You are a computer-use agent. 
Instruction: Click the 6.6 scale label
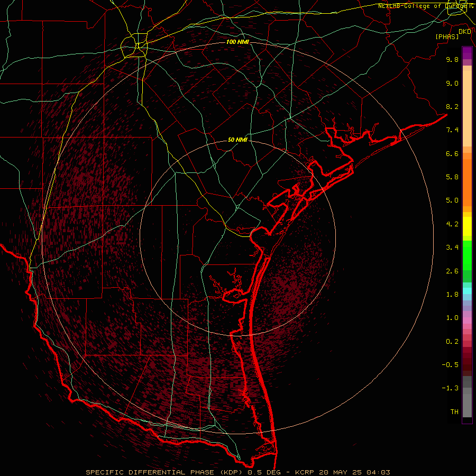452,153
